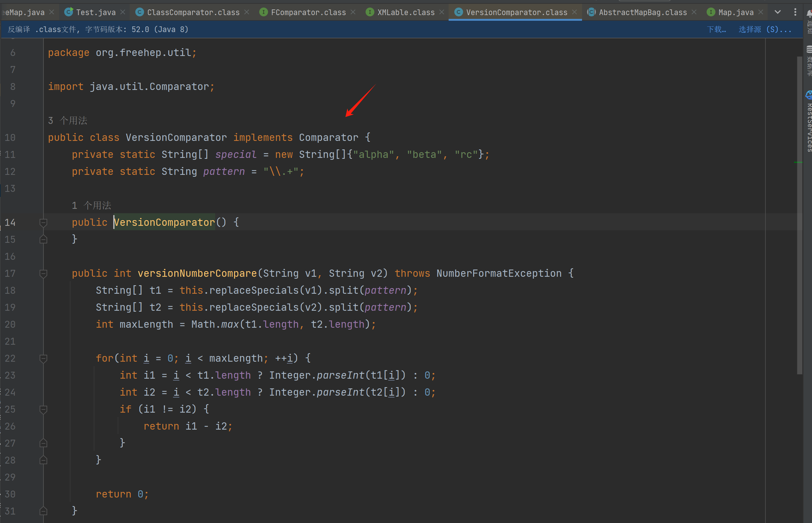Close the VersionComparator.class tab
The width and height of the screenshot is (812, 523).
point(574,12)
